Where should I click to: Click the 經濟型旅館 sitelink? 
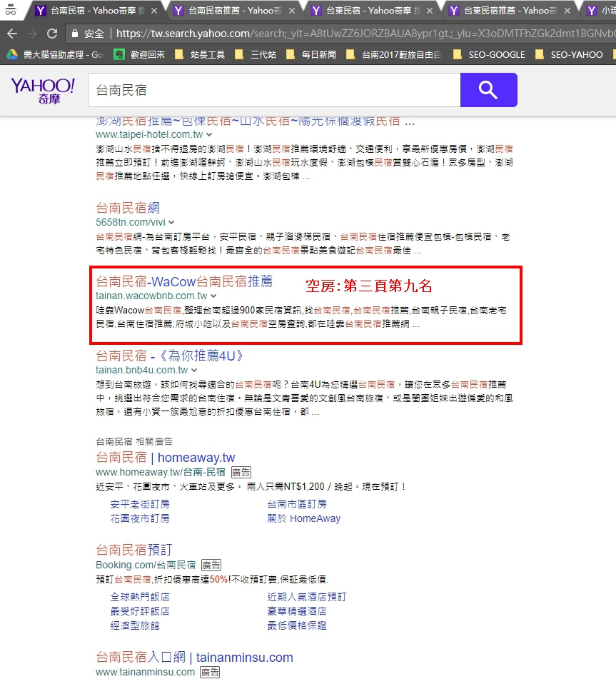pos(135,625)
